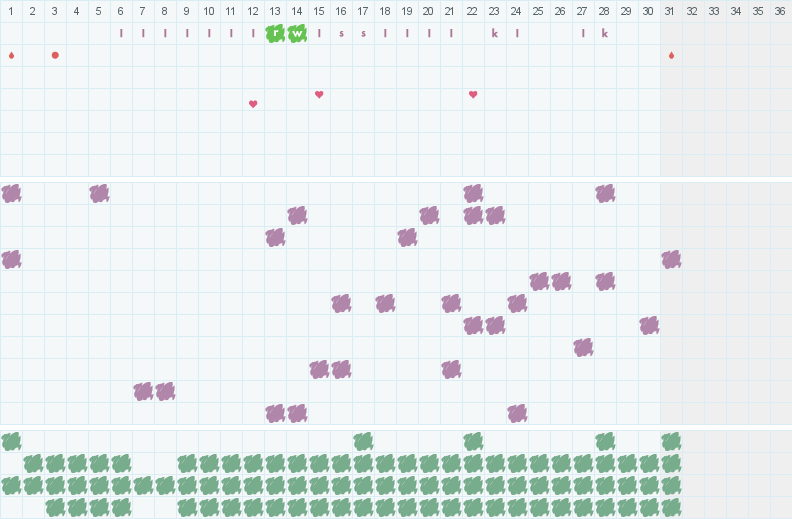The image size is (792, 519).
Task: Toggle the purple scribble mark in day 27 column
Action: click(x=583, y=347)
